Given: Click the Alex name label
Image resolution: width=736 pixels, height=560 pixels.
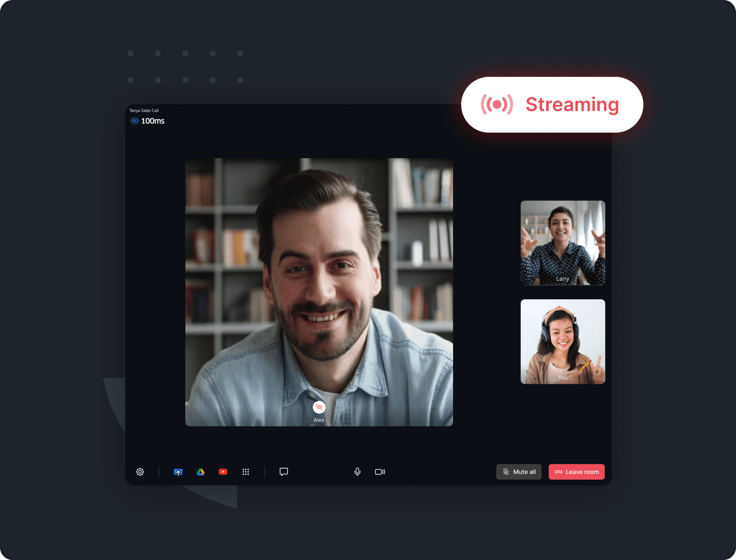Looking at the screenshot, I should [319, 420].
